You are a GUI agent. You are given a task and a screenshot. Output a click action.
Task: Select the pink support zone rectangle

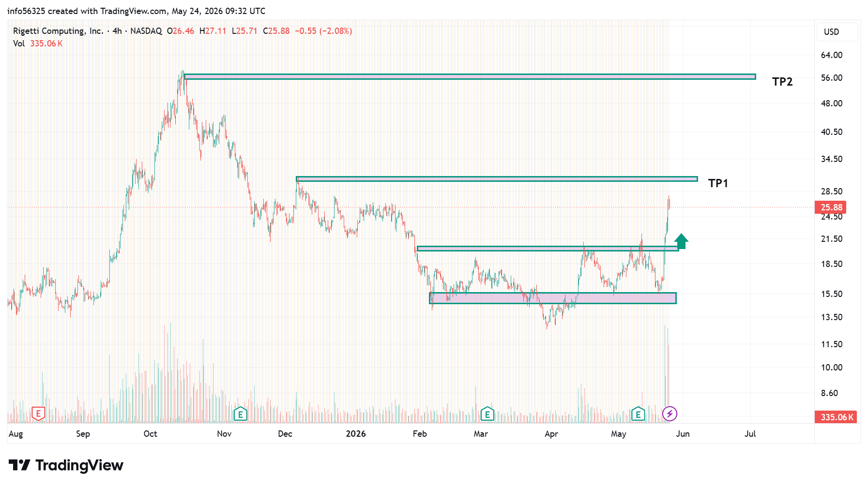point(553,298)
